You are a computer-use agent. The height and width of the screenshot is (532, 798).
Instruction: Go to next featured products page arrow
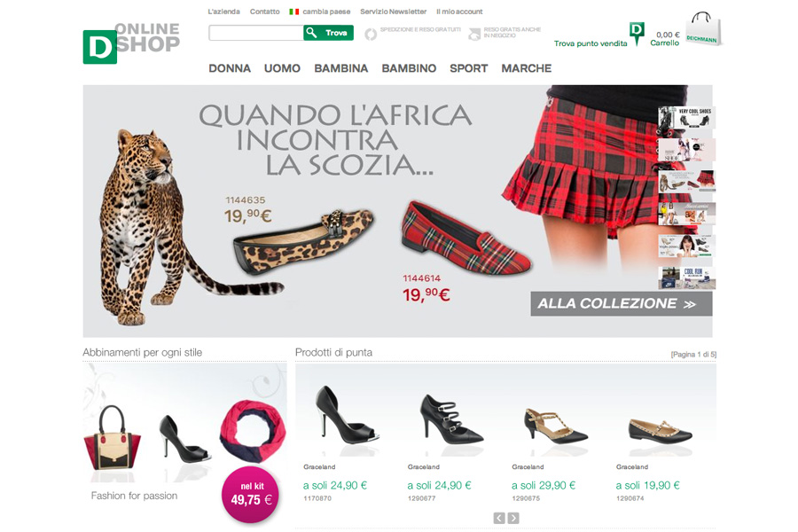513,518
